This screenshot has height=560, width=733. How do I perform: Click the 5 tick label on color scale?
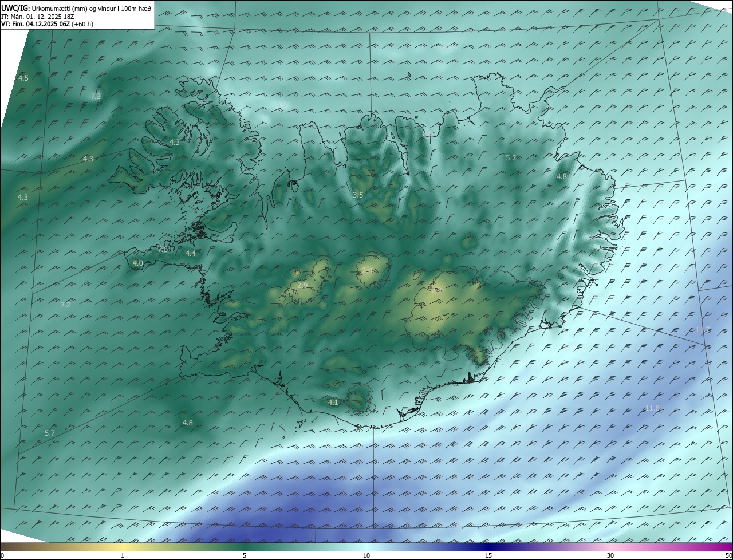coord(245,555)
